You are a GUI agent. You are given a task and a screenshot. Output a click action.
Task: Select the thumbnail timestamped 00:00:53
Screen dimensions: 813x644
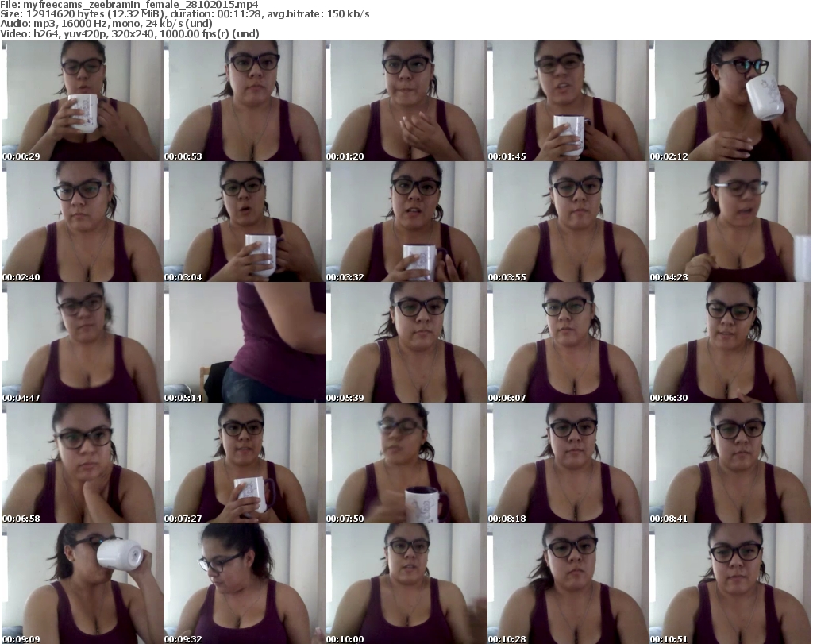pos(245,101)
